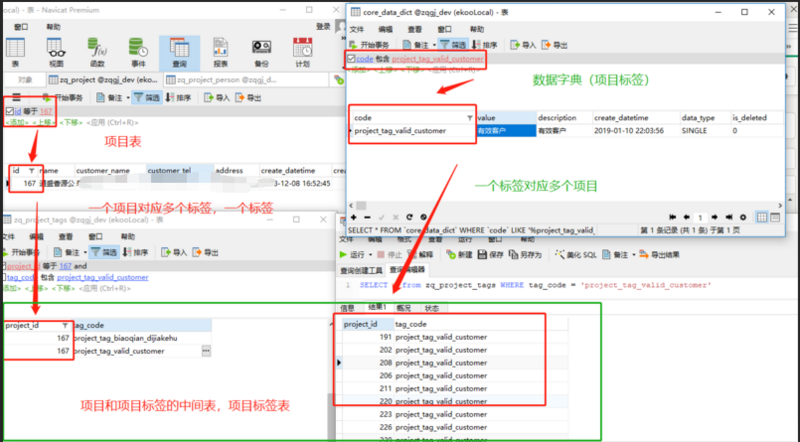Toggle 筛选 filter in zq_project_tags window
Image resolution: width=800 pixels, height=442 pixels.
(104, 252)
